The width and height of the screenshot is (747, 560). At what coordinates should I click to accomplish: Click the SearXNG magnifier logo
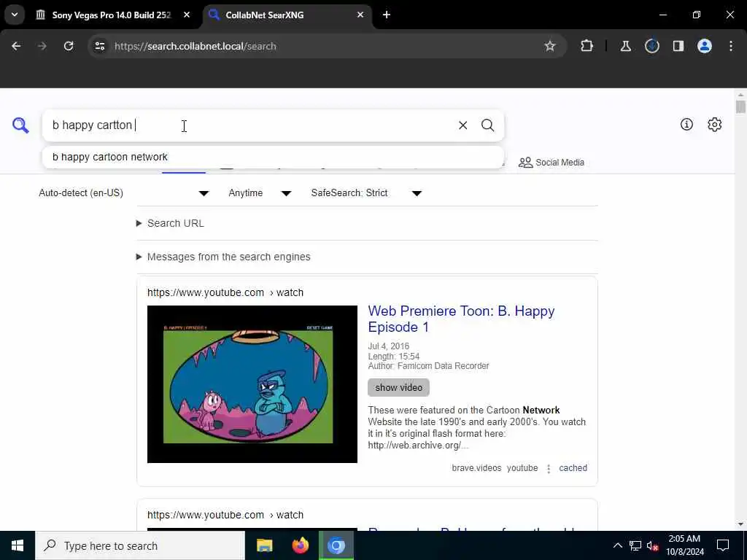coord(20,125)
